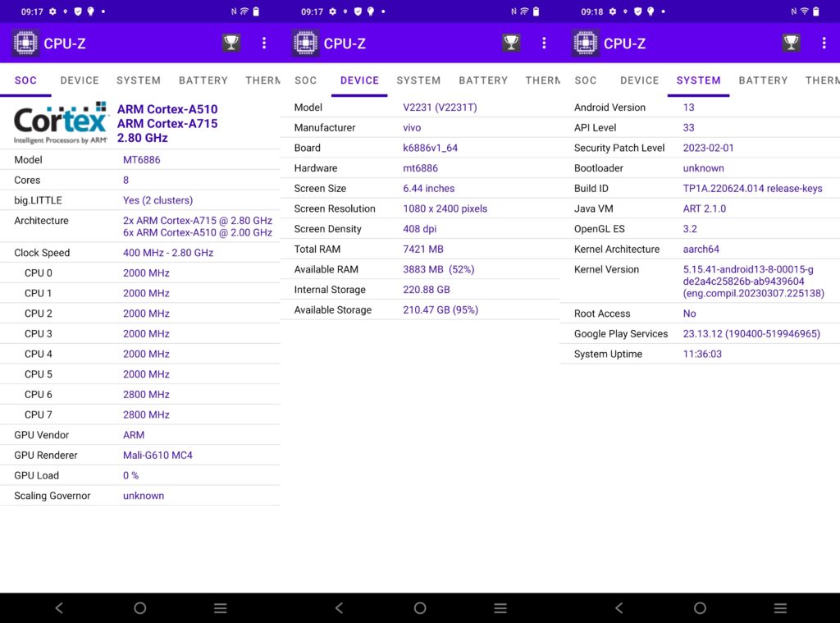This screenshot has height=623, width=840.
Task: Tap shield icon in third status bar
Action: [637, 11]
